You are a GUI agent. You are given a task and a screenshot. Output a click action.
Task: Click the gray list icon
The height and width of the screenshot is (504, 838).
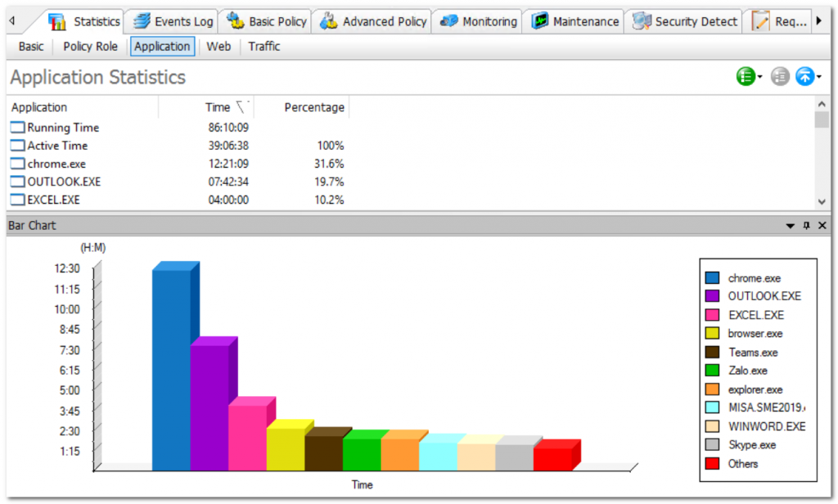pyautogui.click(x=780, y=76)
